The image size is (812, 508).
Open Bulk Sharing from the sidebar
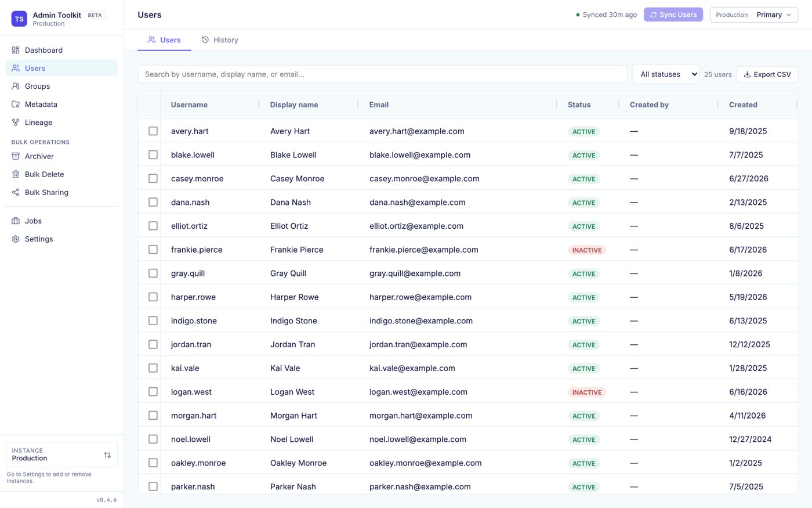(61, 192)
